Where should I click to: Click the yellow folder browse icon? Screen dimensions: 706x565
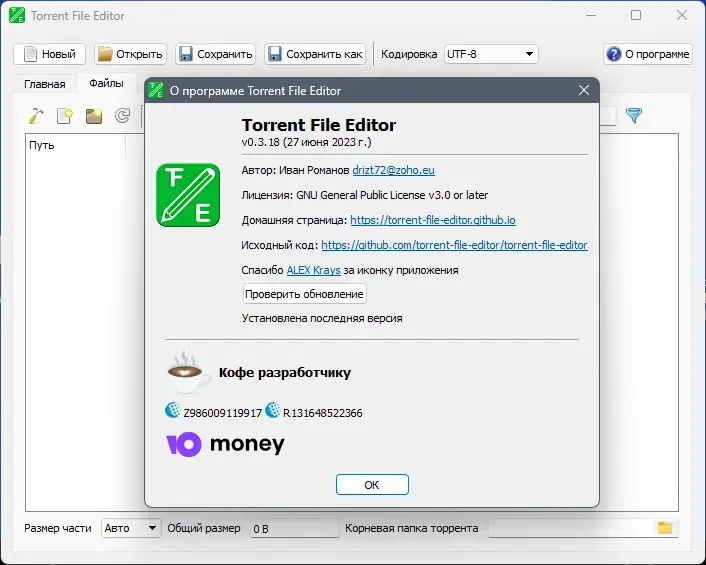[x=665, y=528]
